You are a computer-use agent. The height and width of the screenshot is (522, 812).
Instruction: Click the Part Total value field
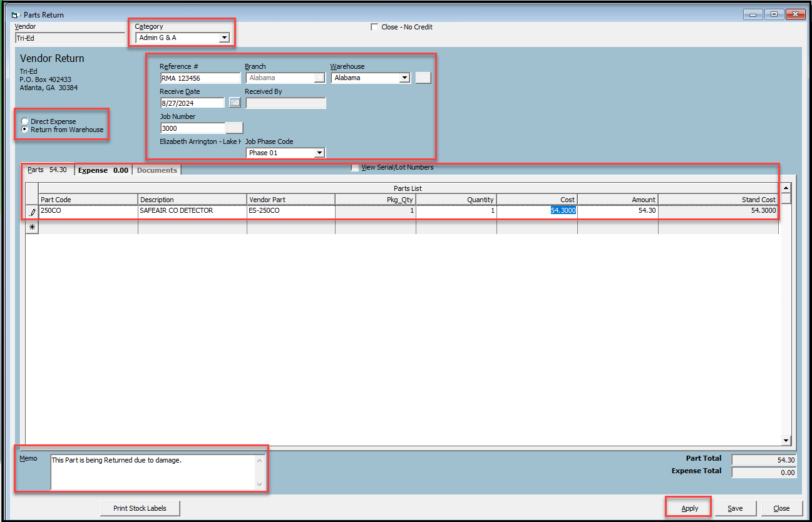pyautogui.click(x=764, y=460)
